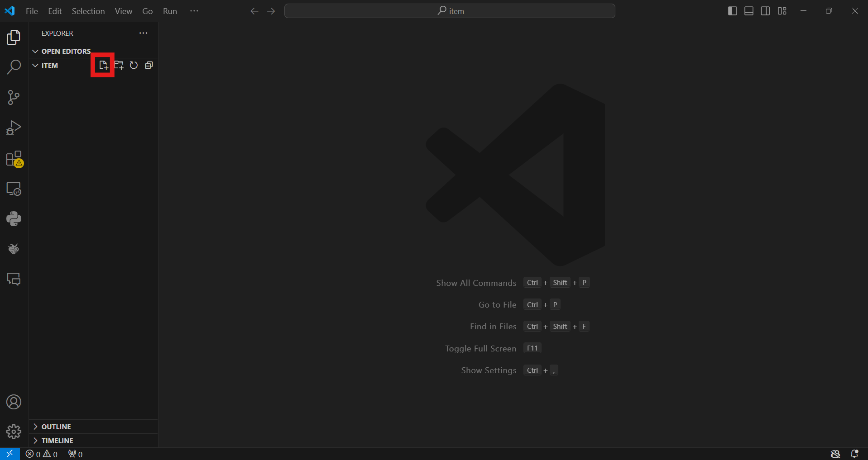Click the Toggle Full Screen label

480,348
